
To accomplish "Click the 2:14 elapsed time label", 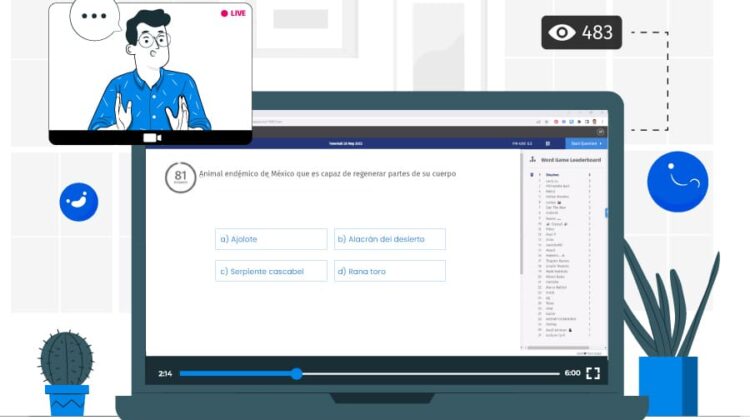I will (165, 373).
